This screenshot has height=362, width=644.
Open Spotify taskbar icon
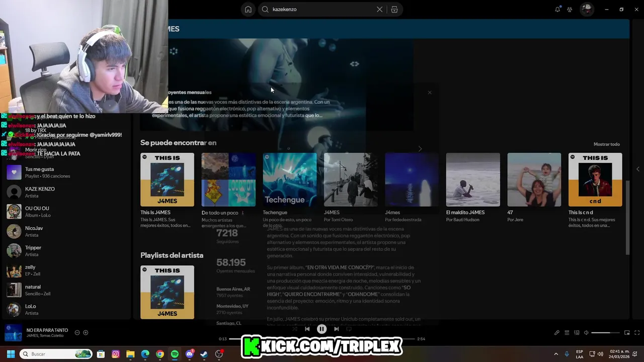click(x=175, y=354)
